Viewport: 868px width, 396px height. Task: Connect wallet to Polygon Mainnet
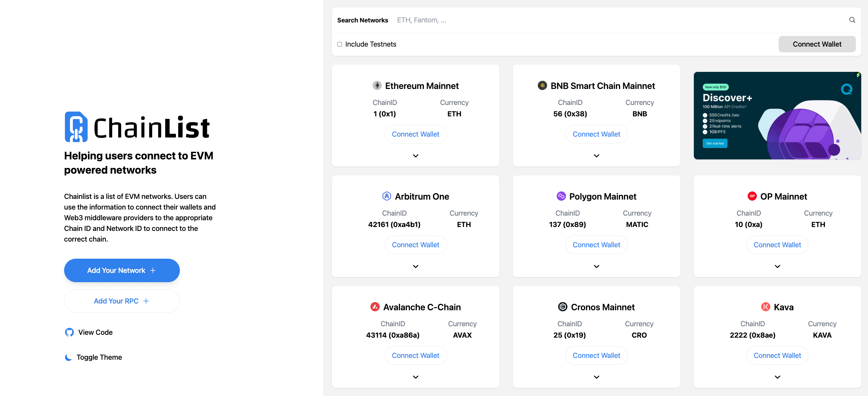click(597, 245)
